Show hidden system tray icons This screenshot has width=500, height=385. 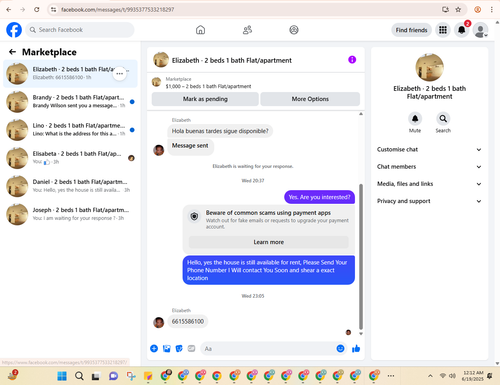pyautogui.click(x=430, y=376)
